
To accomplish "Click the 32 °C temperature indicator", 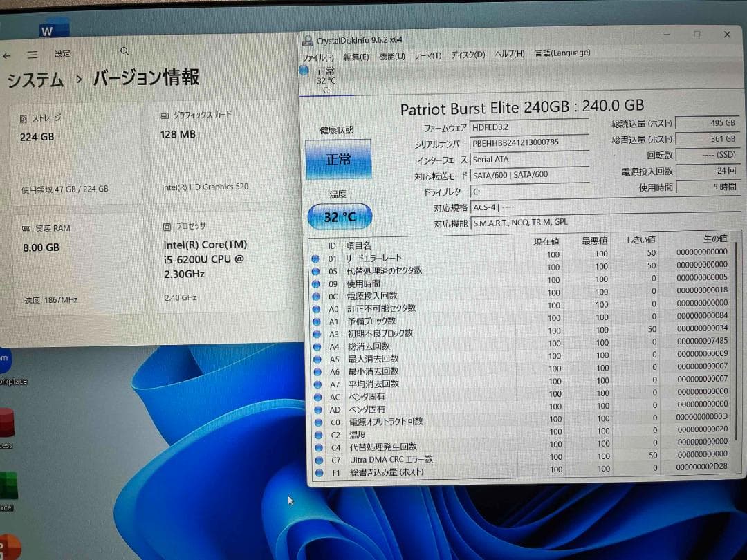I will 339,216.
